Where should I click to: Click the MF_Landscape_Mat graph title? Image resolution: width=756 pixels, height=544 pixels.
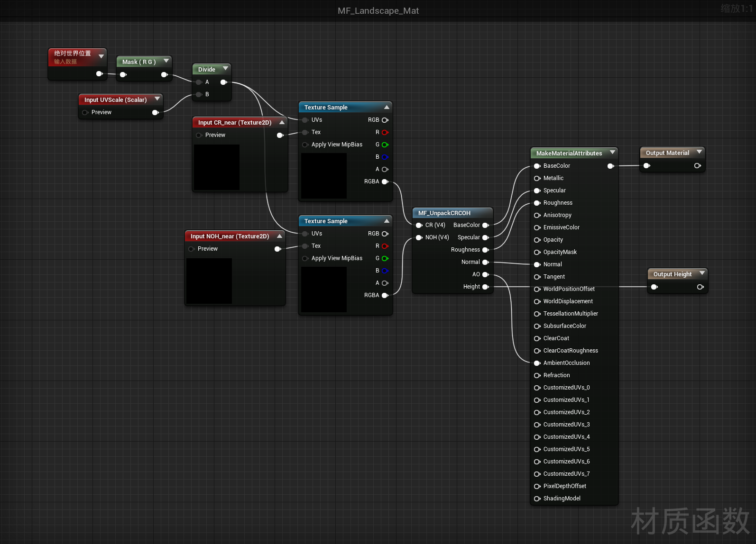coord(378,11)
